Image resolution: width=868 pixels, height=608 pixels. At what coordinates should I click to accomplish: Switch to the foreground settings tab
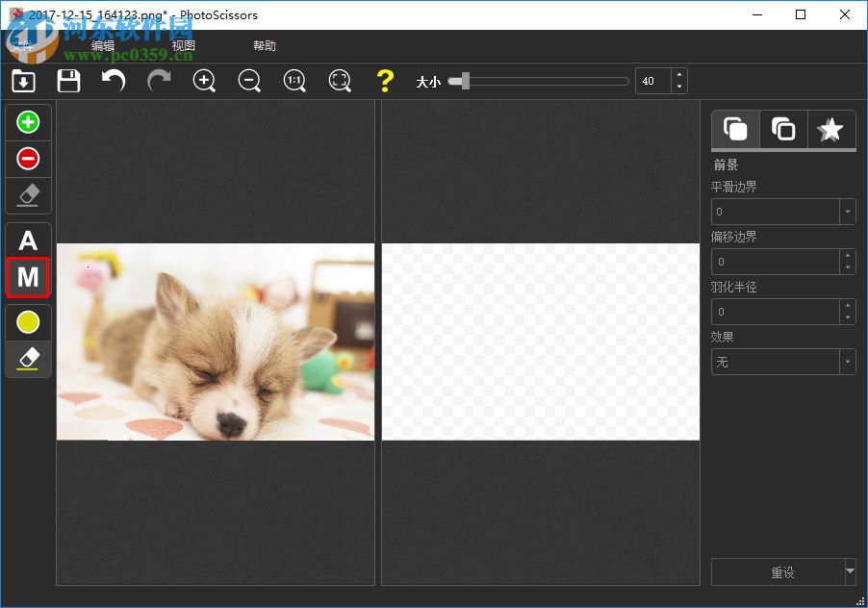(x=735, y=128)
